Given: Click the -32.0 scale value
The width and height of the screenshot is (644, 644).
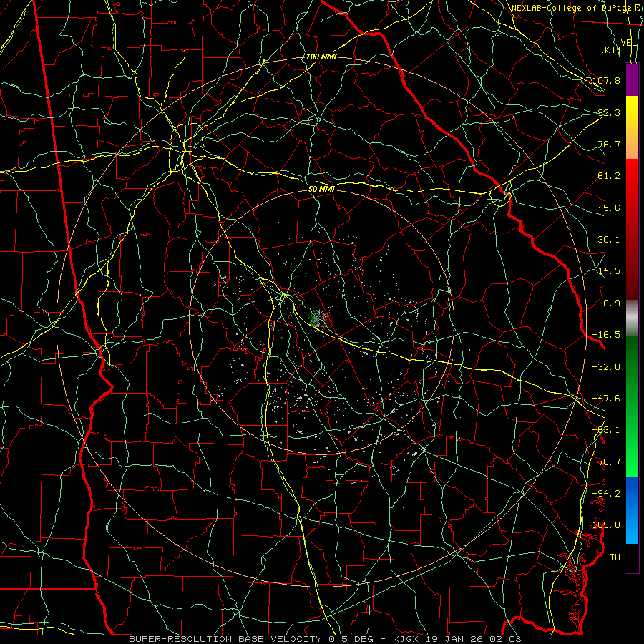Looking at the screenshot, I should tap(606, 367).
